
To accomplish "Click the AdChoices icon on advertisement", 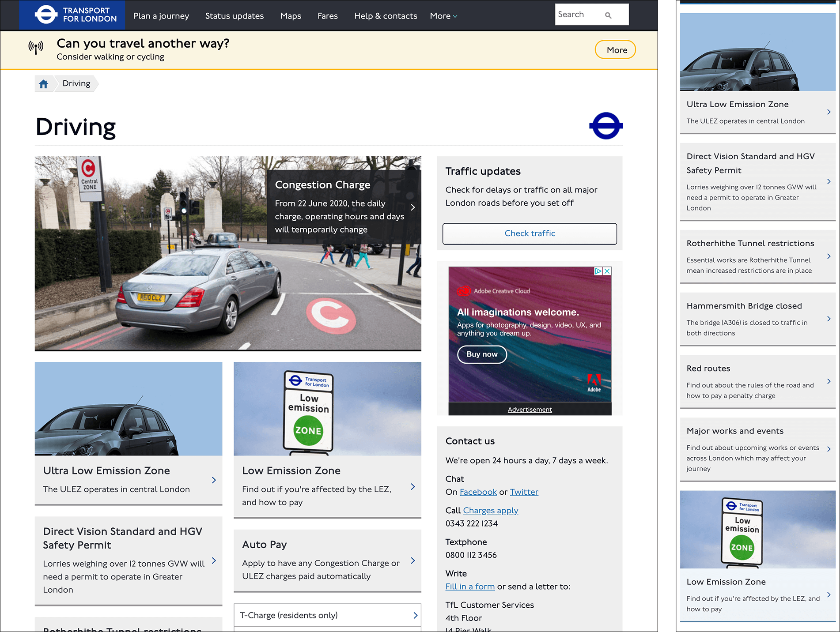I will pyautogui.click(x=598, y=271).
